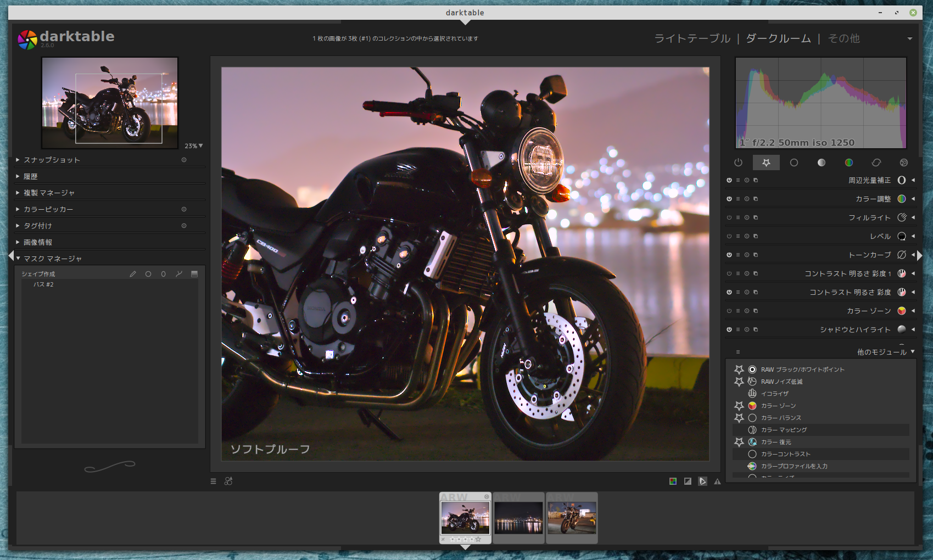Toggle gamut check warning triangle

(x=717, y=481)
